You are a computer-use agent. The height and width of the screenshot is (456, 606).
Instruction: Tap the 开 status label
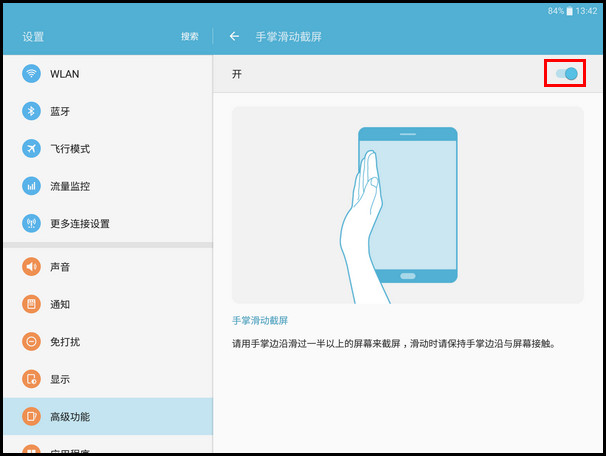pos(237,74)
